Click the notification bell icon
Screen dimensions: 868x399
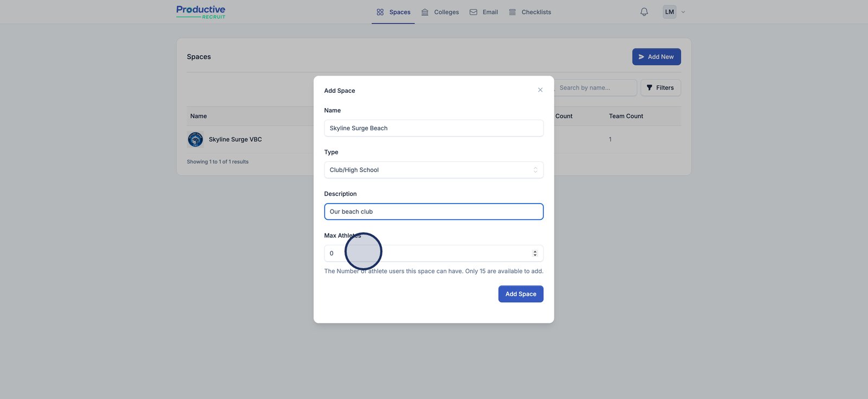[644, 12]
